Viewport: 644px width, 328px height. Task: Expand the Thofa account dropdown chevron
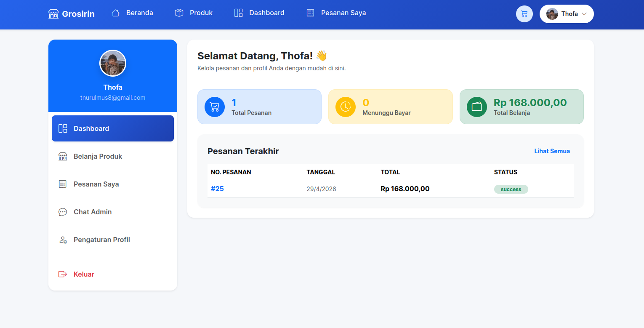[584, 14]
